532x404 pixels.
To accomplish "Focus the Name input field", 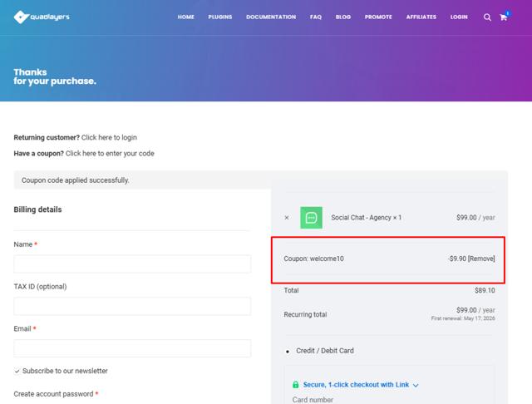I will point(132,264).
